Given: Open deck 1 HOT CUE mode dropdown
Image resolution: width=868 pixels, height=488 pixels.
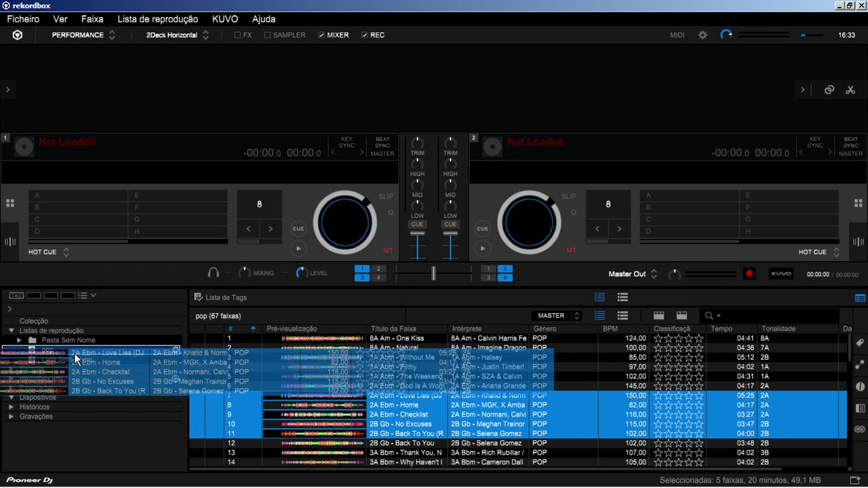Looking at the screenshot, I should (x=49, y=252).
